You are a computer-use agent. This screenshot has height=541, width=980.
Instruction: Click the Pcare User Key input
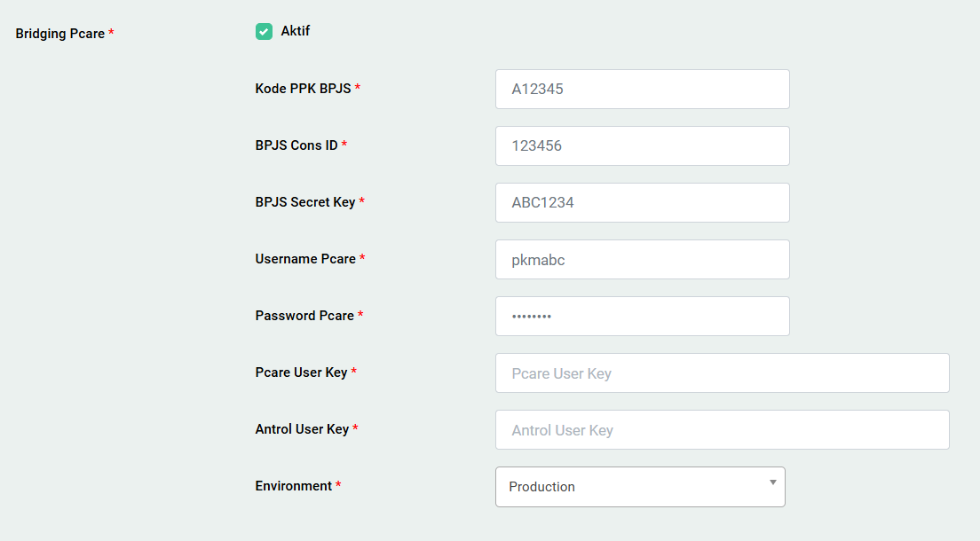tap(723, 373)
